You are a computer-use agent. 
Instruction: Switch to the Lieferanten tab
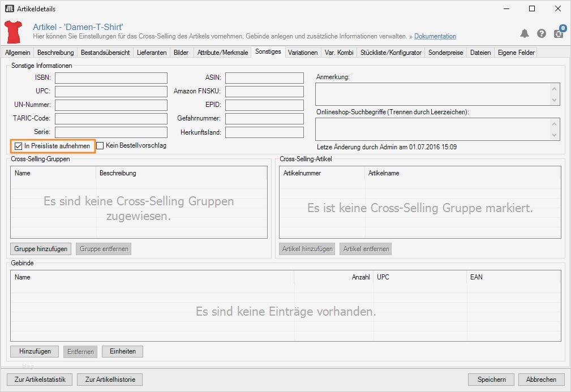point(152,53)
